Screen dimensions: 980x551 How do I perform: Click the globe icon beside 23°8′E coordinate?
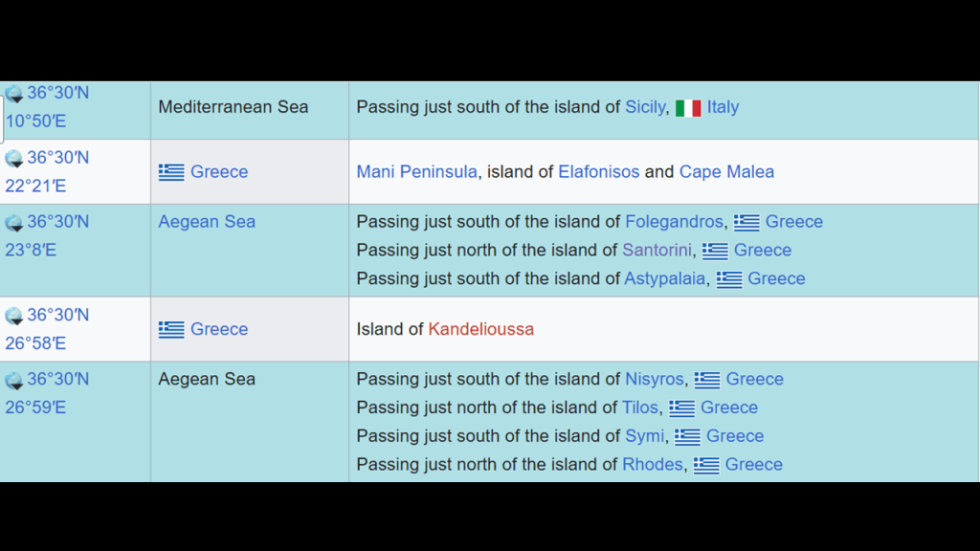pyautogui.click(x=14, y=223)
